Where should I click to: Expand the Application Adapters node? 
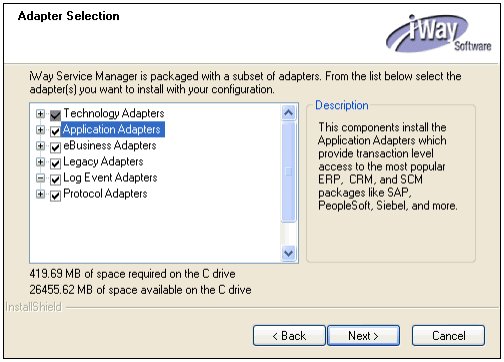tap(40, 130)
